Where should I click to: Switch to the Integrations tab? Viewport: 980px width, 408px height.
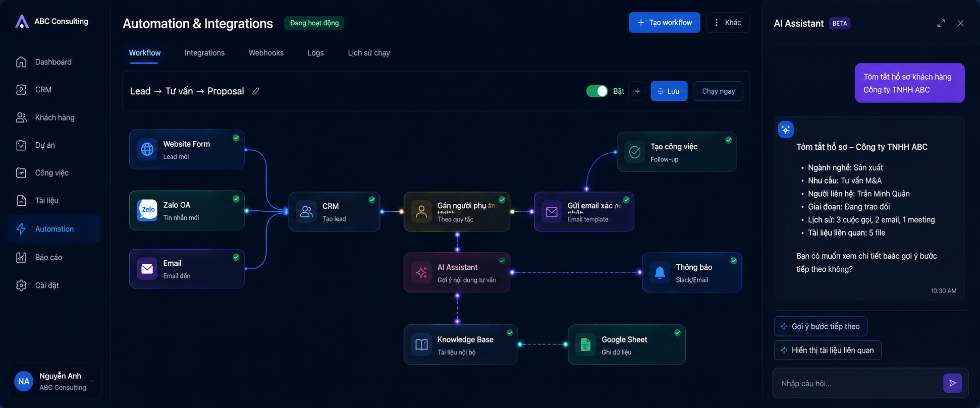tap(204, 53)
